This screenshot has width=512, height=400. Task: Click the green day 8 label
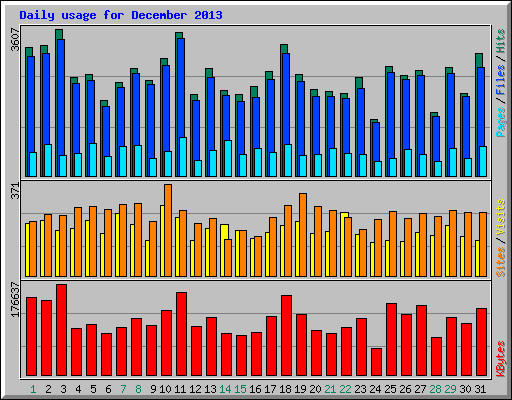click(138, 389)
